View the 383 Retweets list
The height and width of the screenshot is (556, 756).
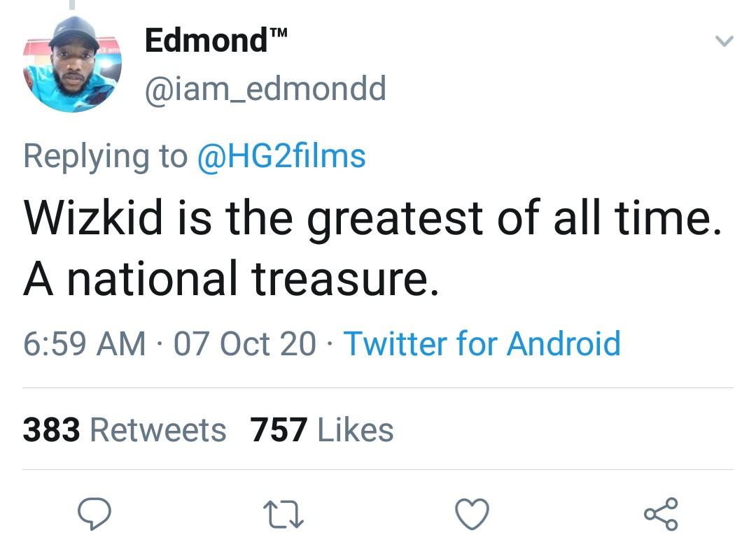(x=125, y=429)
